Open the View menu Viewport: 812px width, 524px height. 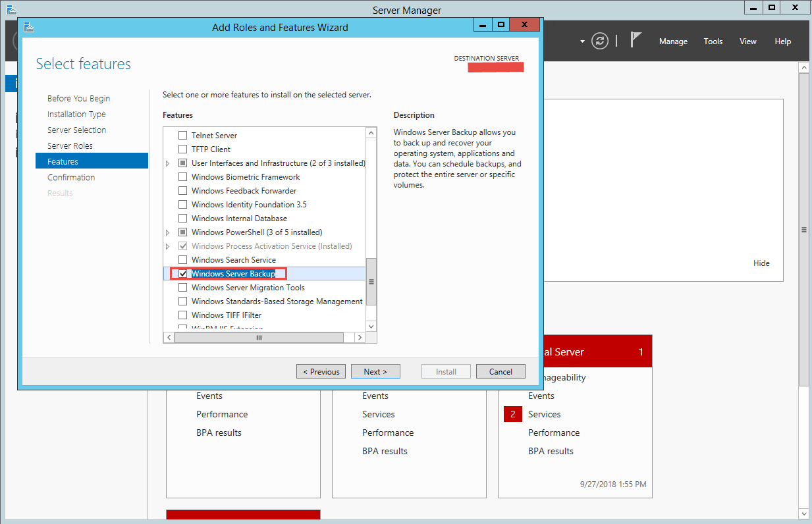(x=748, y=41)
